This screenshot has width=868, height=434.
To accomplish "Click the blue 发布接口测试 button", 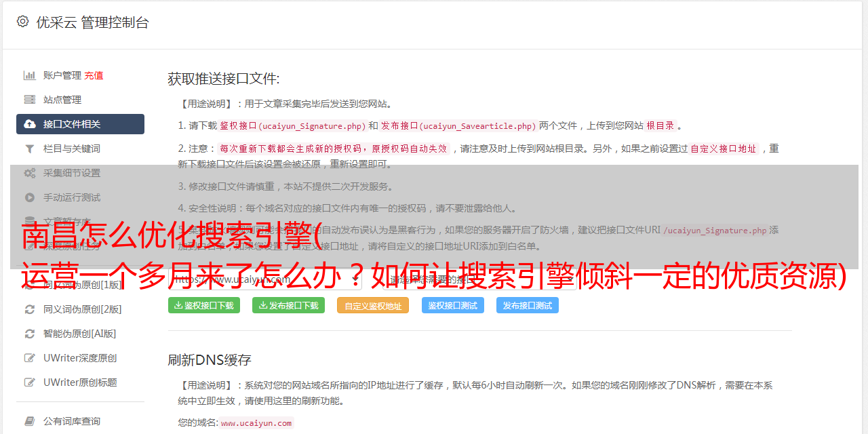I will pyautogui.click(x=528, y=305).
